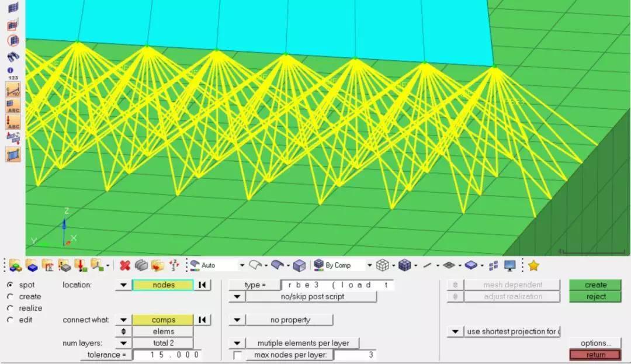Screen dimensions: 631x364
Task: Enable the max nodes per layer checkbox
Action: point(237,355)
